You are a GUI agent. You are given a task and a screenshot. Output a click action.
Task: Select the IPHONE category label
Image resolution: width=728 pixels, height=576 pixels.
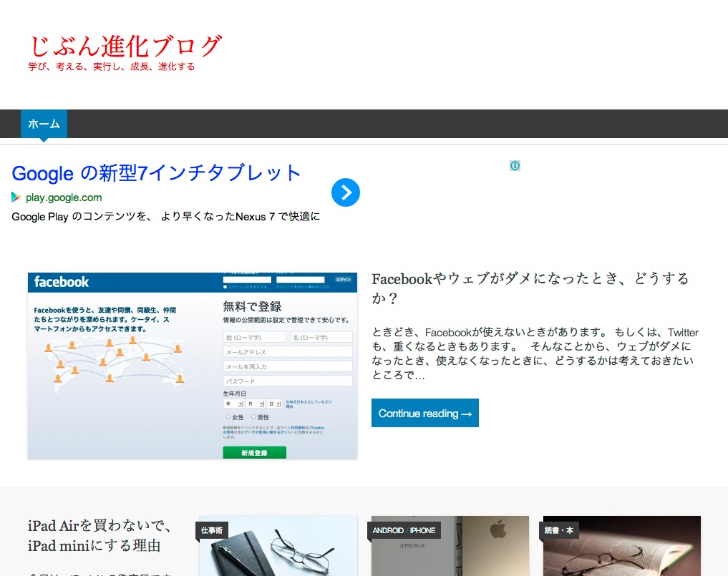coord(422,530)
